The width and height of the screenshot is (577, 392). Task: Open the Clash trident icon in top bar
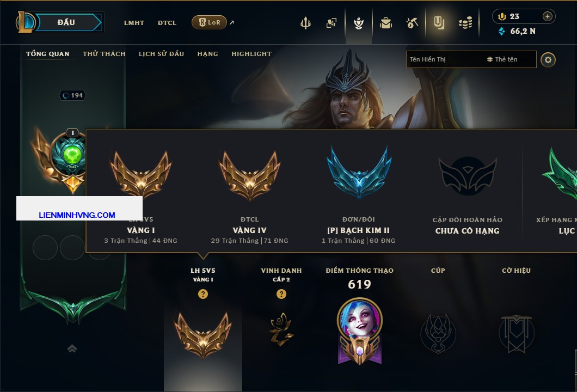305,23
